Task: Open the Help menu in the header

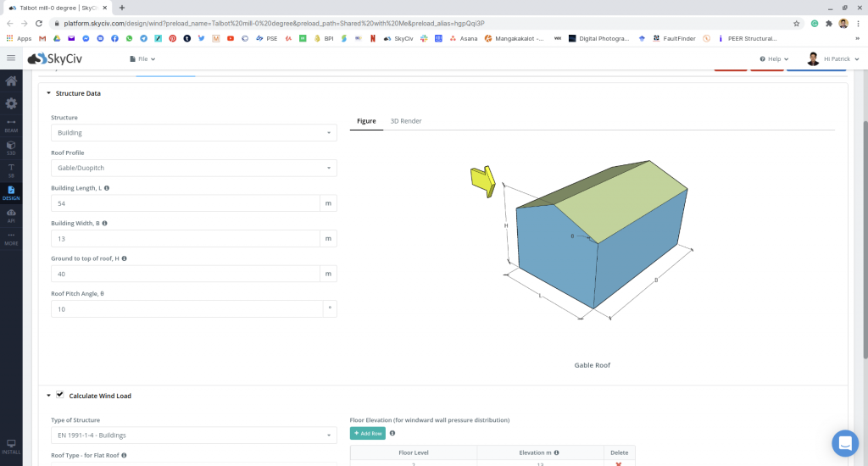Action: [774, 59]
